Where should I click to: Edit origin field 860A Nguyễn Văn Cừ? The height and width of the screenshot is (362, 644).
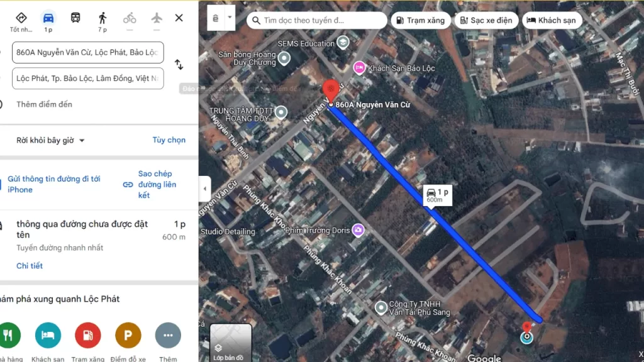coord(88,53)
